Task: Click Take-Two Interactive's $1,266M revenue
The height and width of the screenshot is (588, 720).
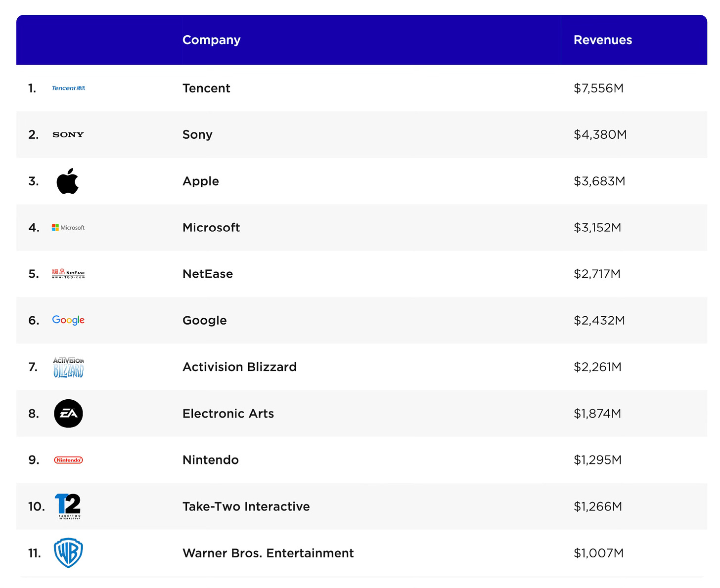Action: point(597,506)
